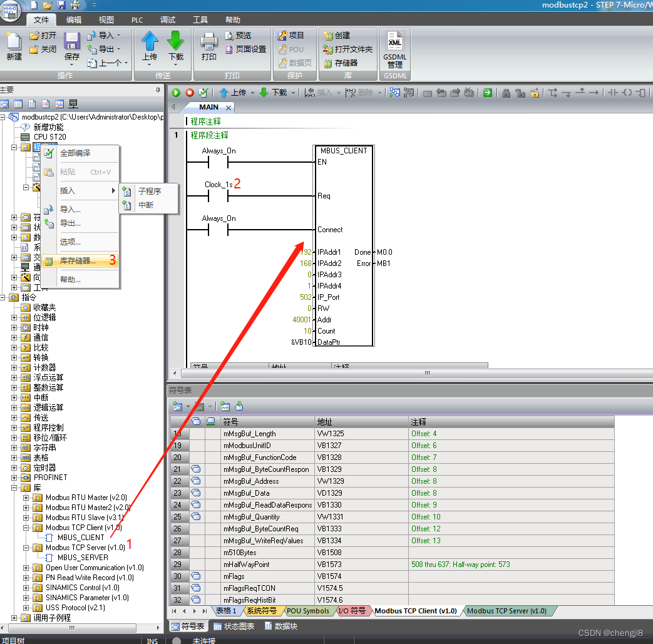Expand Modbus RTU Master (v2.0) library
Viewport: 653px width, 644px height.
(x=26, y=498)
